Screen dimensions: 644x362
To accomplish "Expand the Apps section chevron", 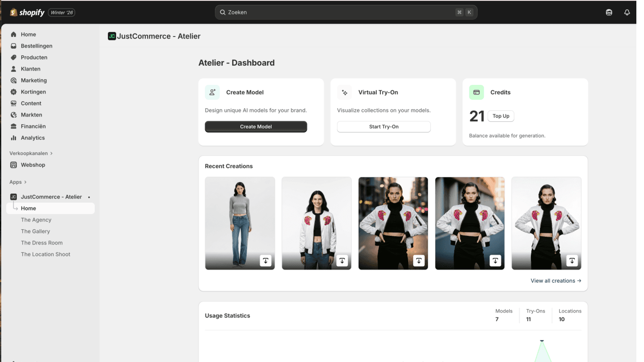I will click(x=25, y=182).
